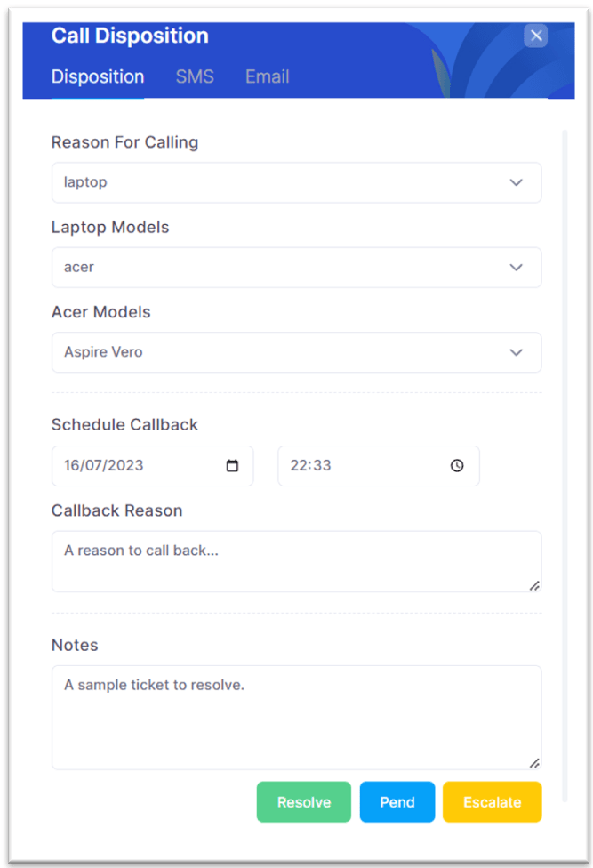Open the dropdown showing Aspire Vero
593x868 pixels.
click(297, 352)
